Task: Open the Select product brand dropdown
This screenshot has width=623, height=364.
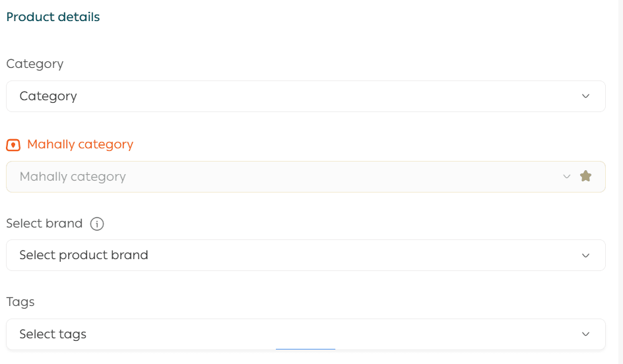Action: (305, 255)
